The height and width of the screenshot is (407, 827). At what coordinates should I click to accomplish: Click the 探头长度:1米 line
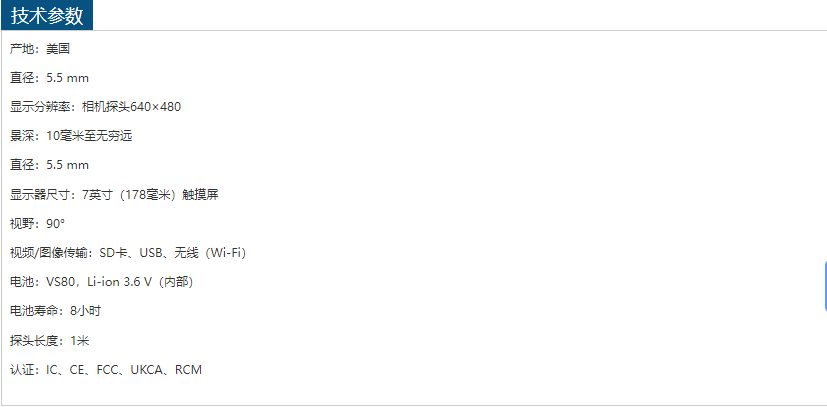(x=50, y=341)
